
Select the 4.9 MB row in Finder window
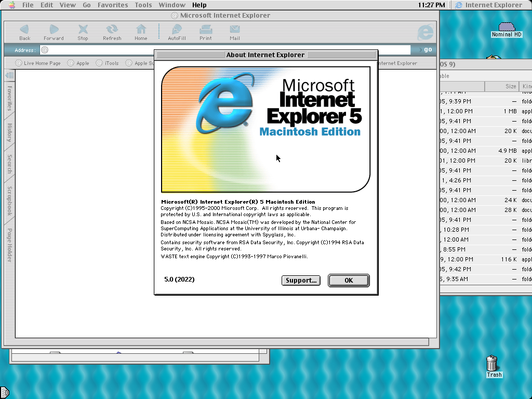tap(486, 151)
